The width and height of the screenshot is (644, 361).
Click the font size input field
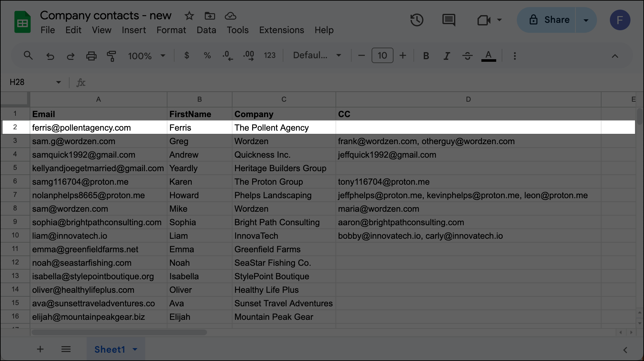click(x=382, y=55)
